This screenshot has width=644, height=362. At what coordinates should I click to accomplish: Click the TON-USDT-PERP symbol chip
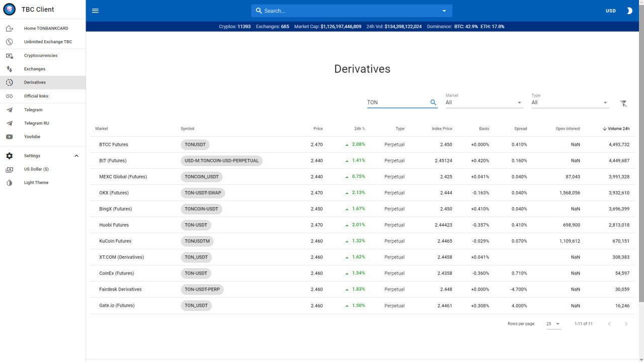pyautogui.click(x=202, y=289)
